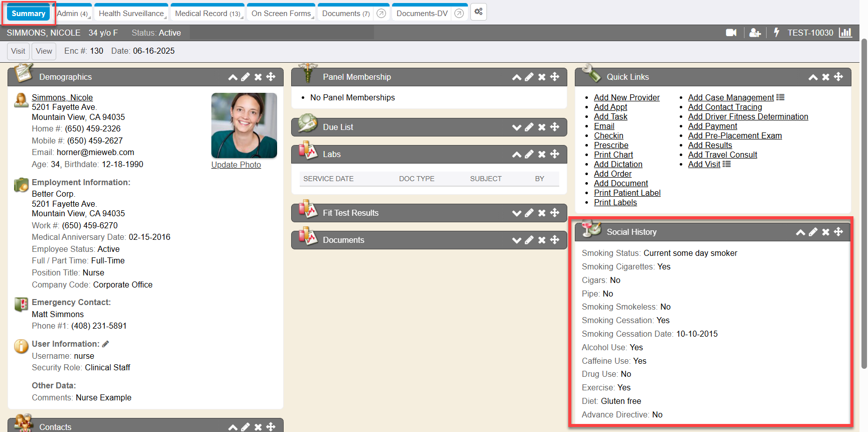The width and height of the screenshot is (868, 432).
Task: Open the Health Surveillance tab
Action: click(131, 14)
